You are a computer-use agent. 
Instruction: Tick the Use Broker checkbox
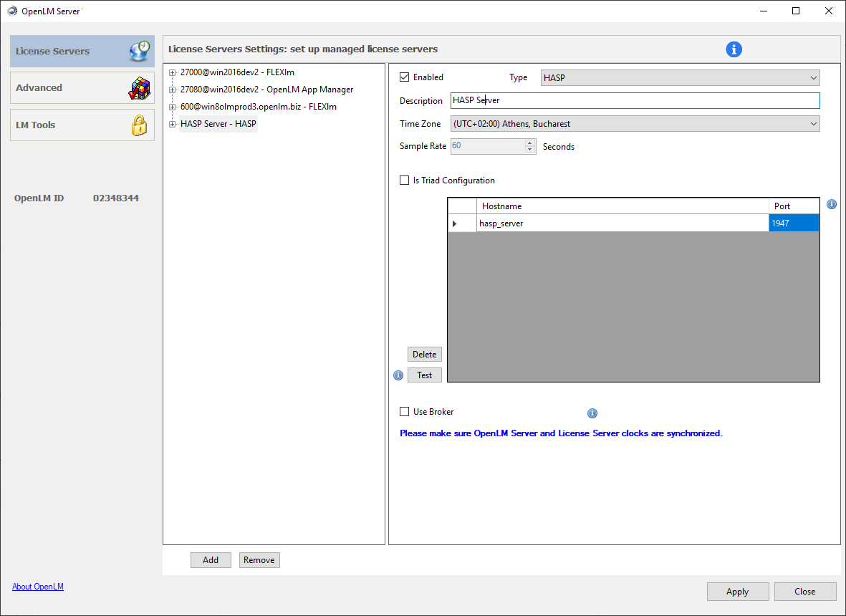coord(405,412)
